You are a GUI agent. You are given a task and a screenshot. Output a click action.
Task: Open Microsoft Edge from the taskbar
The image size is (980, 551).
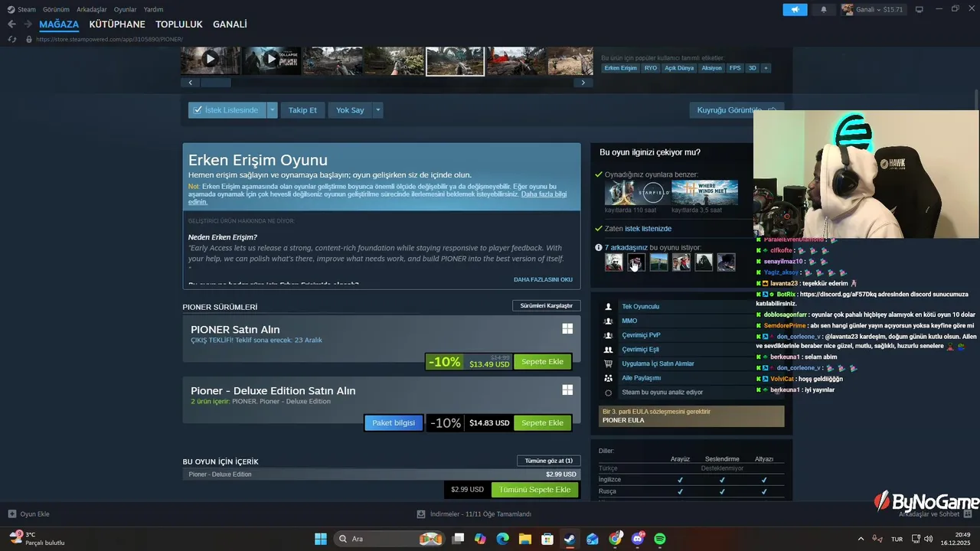pos(502,539)
